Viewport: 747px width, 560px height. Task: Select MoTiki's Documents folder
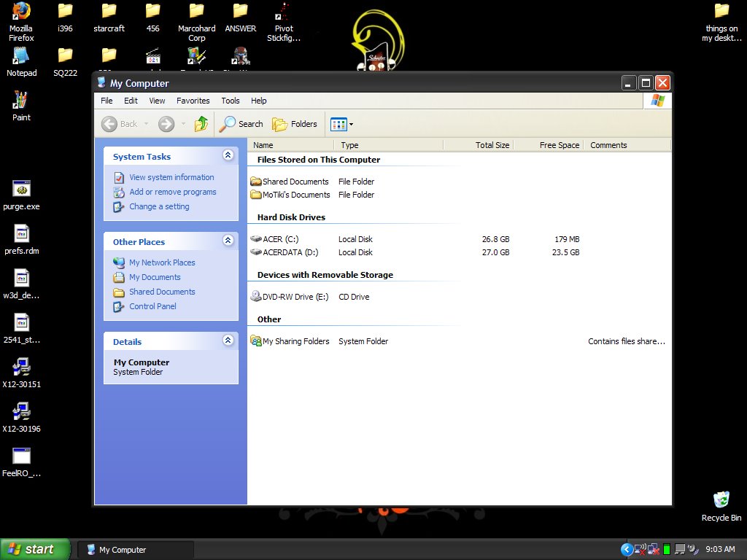coord(290,195)
